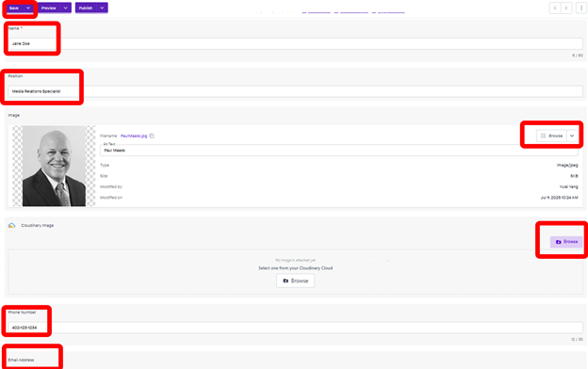Click the purple Cloudinary Browse button

566,242
